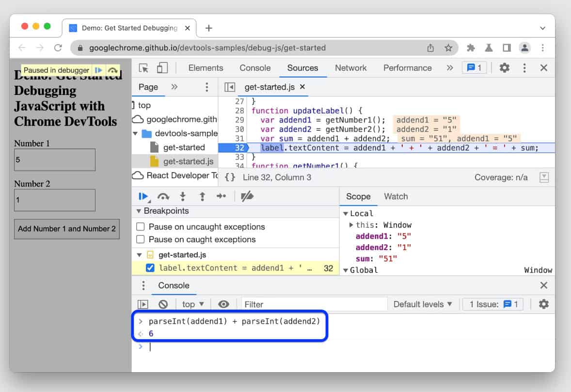The image size is (571, 392).
Task: Collapse devtools-samples folder in tree
Action: click(135, 134)
